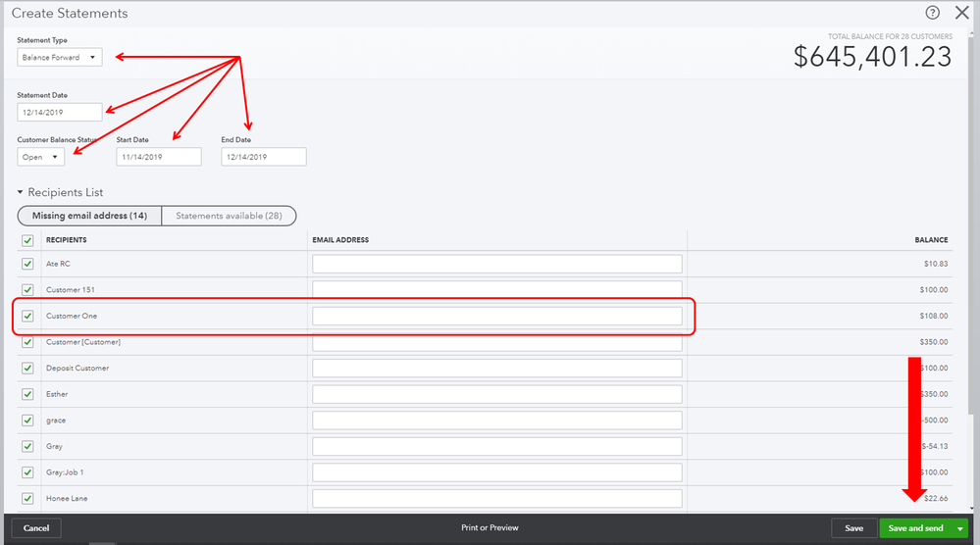
Task: Uncheck the Customer One recipient
Action: [27, 316]
